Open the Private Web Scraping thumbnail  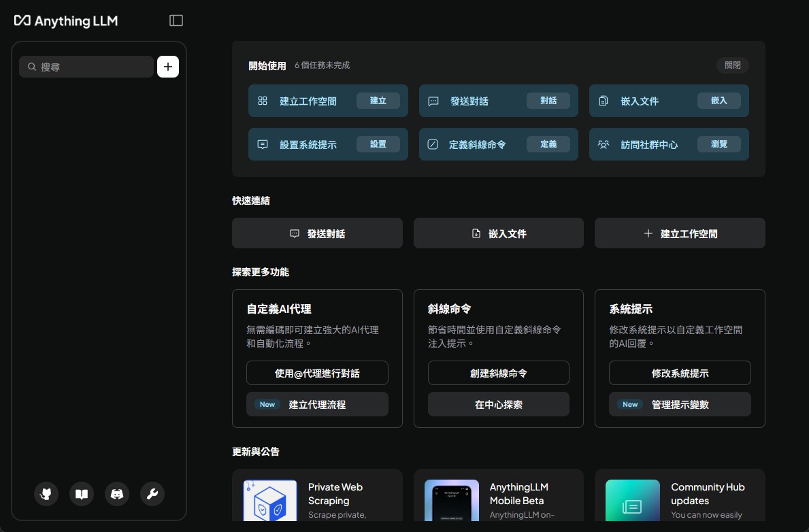pos(270,500)
